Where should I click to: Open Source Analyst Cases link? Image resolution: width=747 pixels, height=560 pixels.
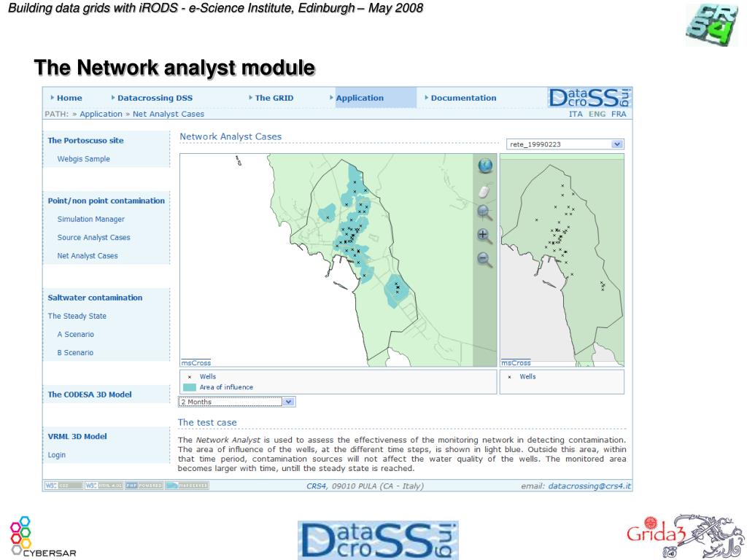coord(93,237)
